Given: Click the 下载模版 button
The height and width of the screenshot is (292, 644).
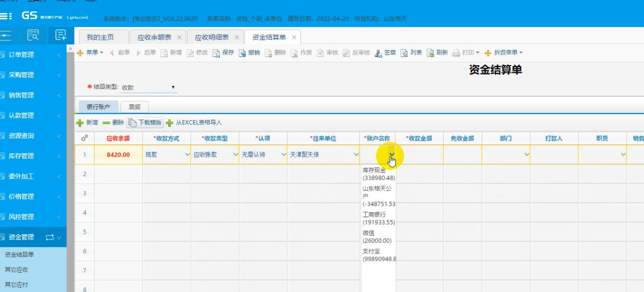Looking at the screenshot, I should [x=145, y=123].
